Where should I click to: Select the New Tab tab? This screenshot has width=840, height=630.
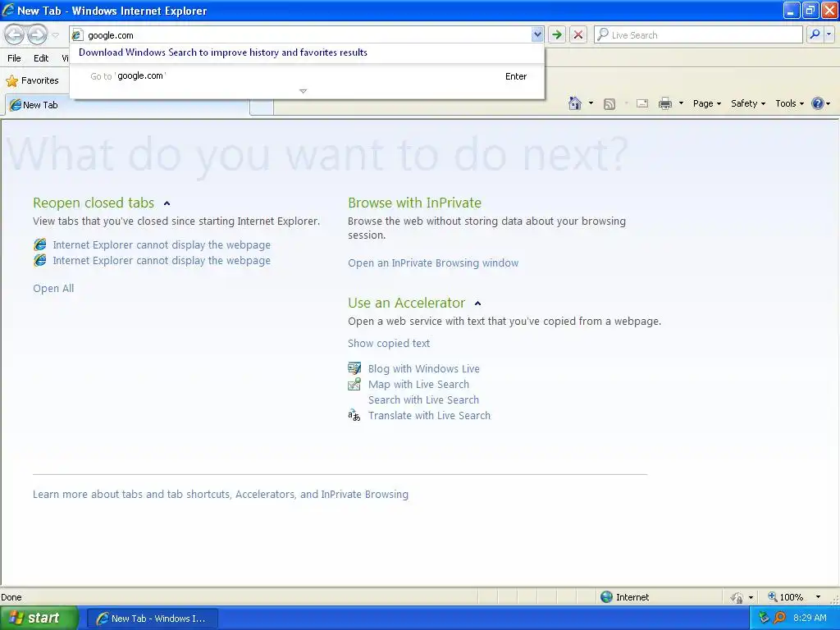127,105
